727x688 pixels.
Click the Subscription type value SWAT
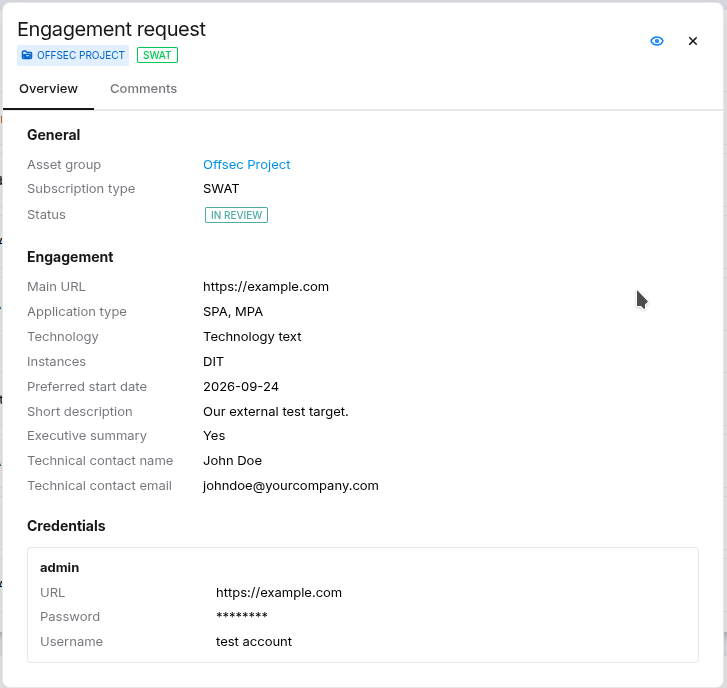(221, 189)
